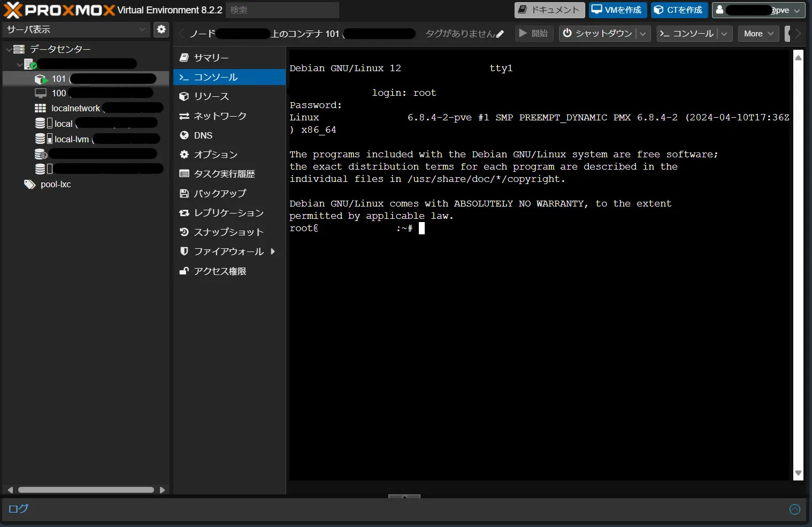The image size is (812, 527).
Task: Open the アクセス権限 permissions tab
Action: (229, 271)
